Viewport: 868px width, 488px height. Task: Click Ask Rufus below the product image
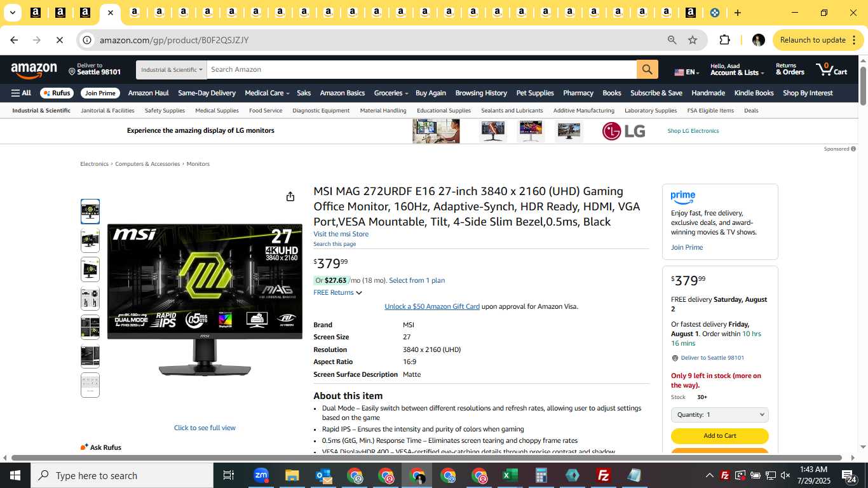click(x=101, y=447)
